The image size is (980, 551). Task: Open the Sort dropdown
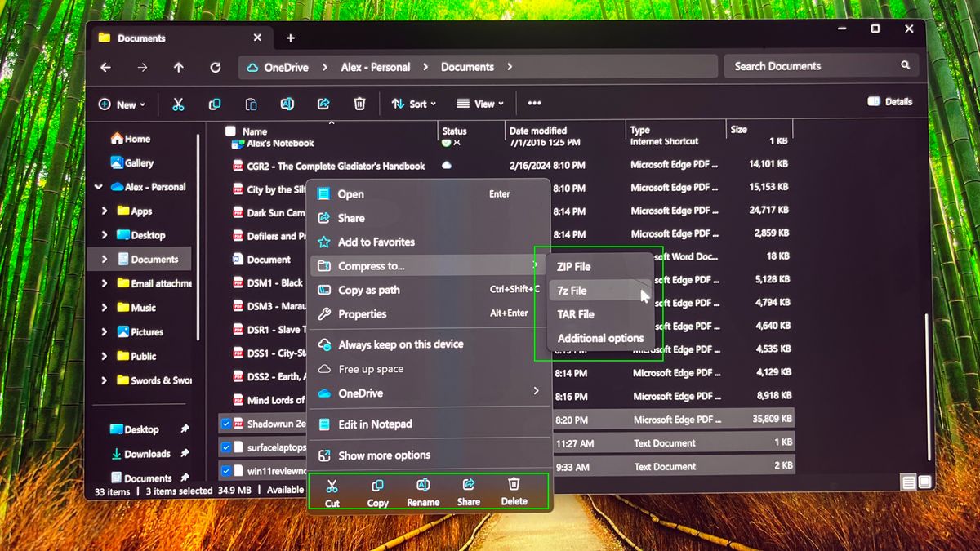point(415,104)
